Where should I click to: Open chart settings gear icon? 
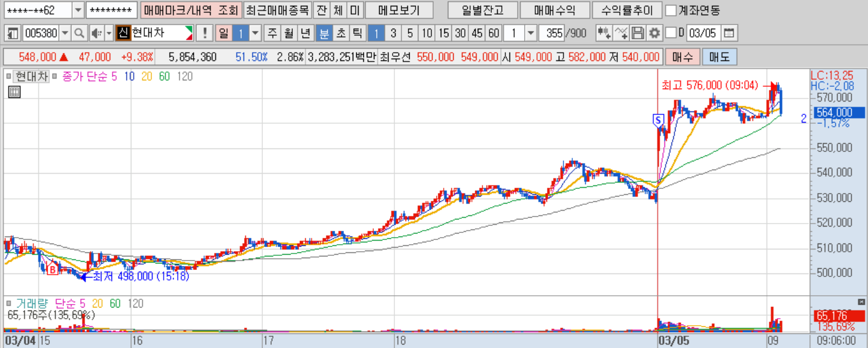(x=654, y=33)
